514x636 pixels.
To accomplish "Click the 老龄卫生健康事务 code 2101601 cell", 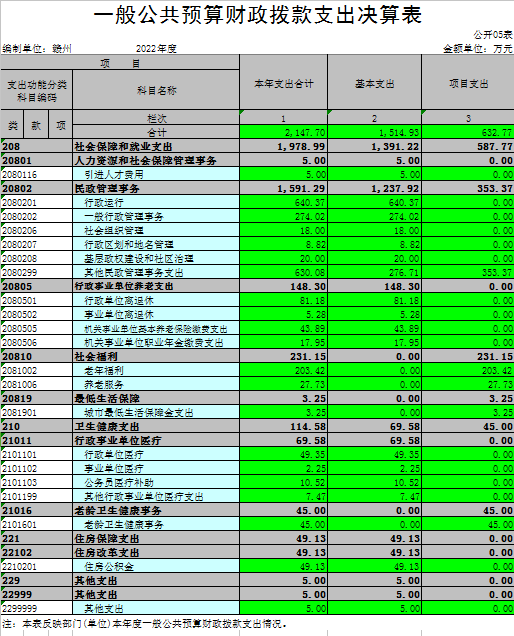I will pyautogui.click(x=37, y=524).
